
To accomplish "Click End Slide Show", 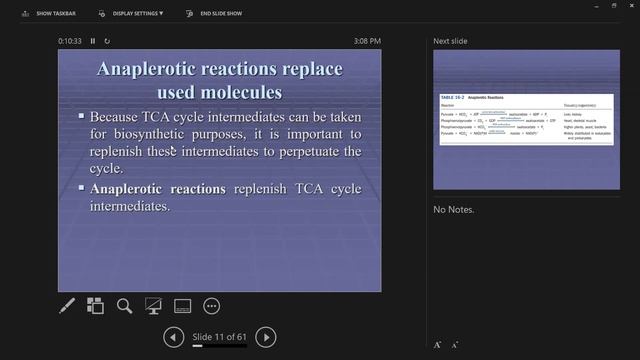I will point(221,13).
